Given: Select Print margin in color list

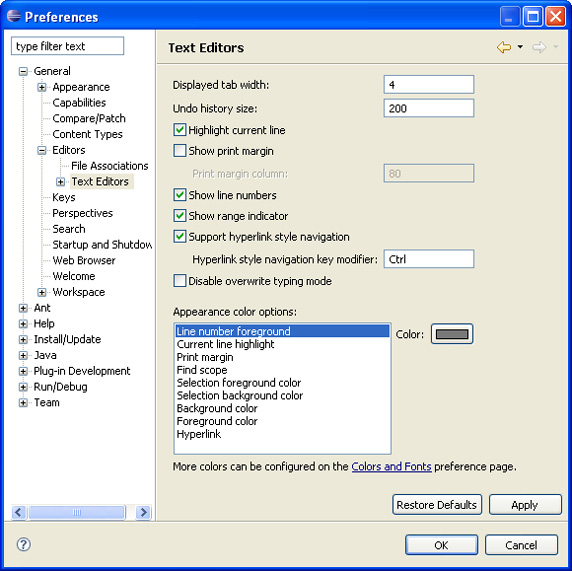Looking at the screenshot, I should tap(282, 357).
